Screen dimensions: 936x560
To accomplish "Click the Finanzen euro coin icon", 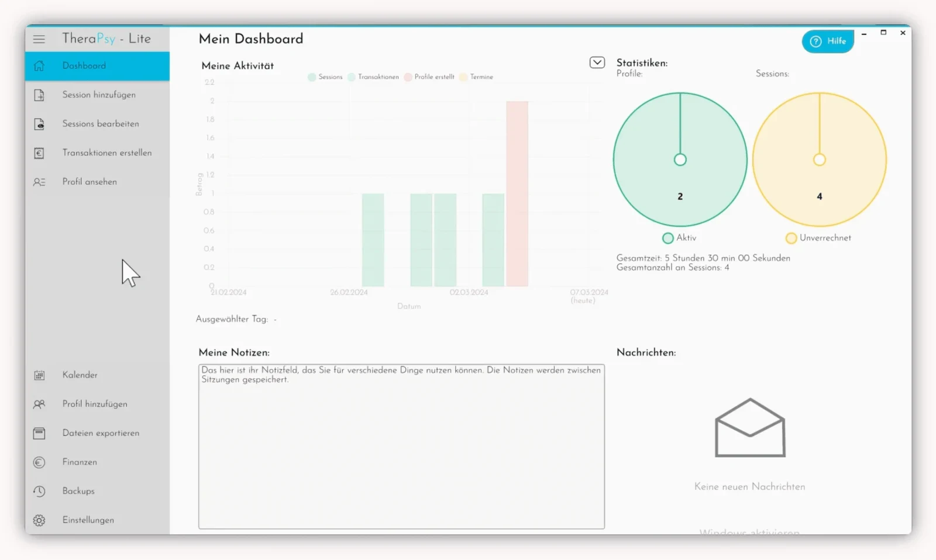I will (39, 462).
